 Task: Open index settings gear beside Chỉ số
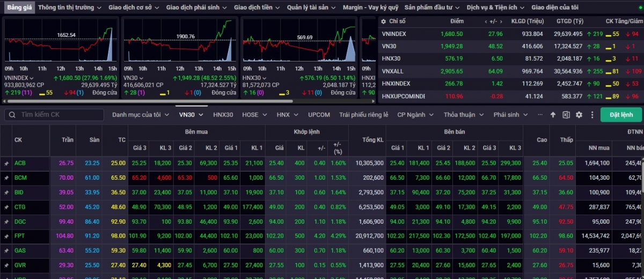[383, 21]
